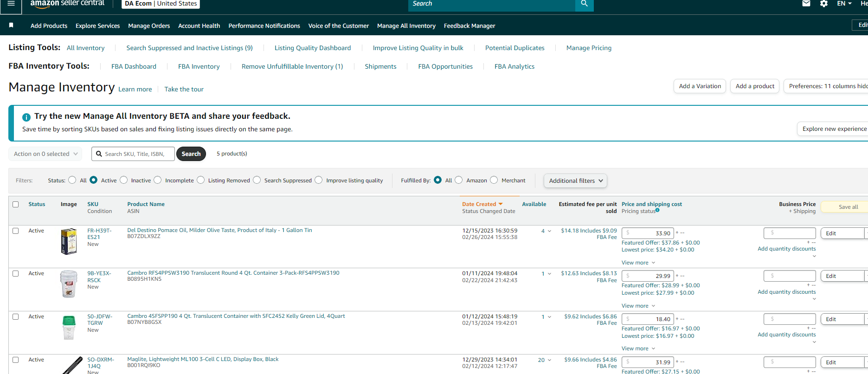Click the black Search button
The width and height of the screenshot is (868, 374).
(x=191, y=154)
